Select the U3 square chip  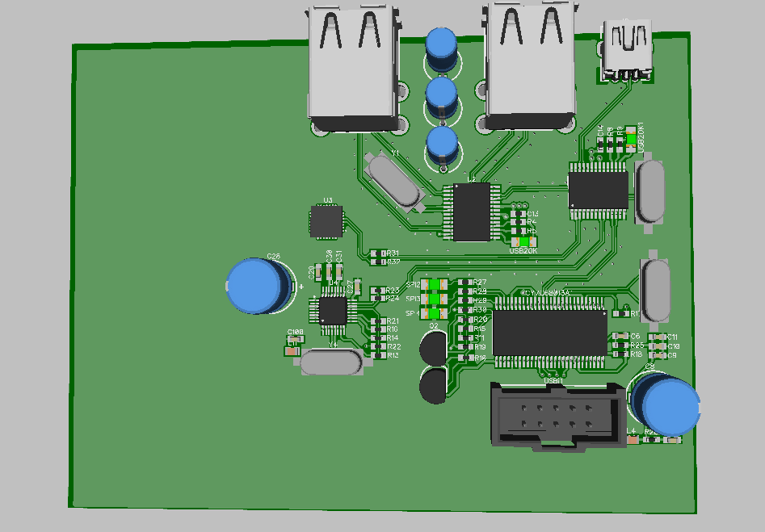[x=326, y=221]
